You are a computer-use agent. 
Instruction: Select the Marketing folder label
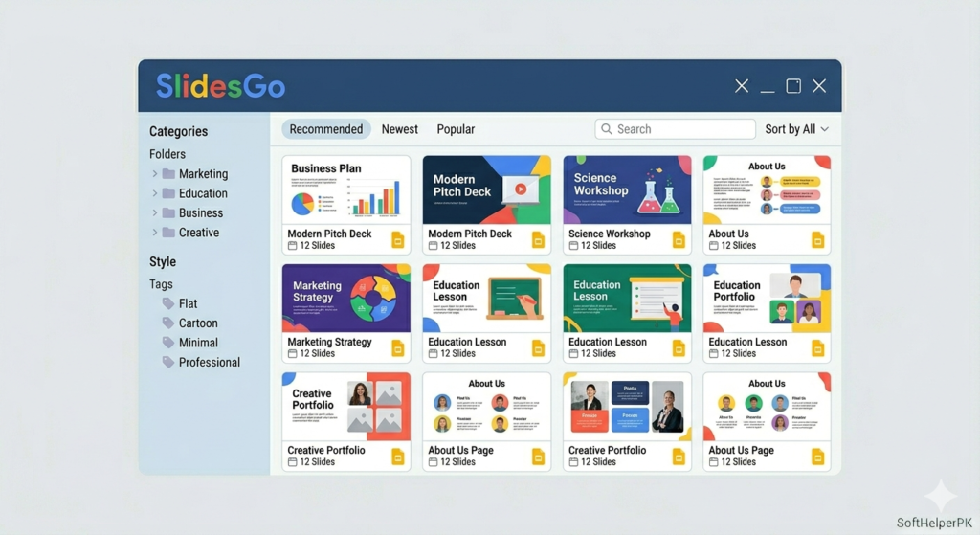tap(203, 174)
